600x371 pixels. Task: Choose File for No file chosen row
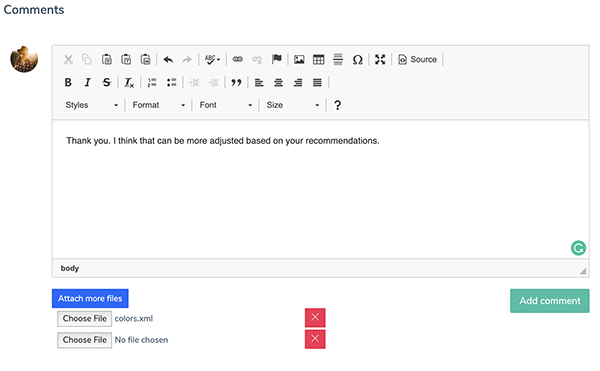(x=85, y=340)
